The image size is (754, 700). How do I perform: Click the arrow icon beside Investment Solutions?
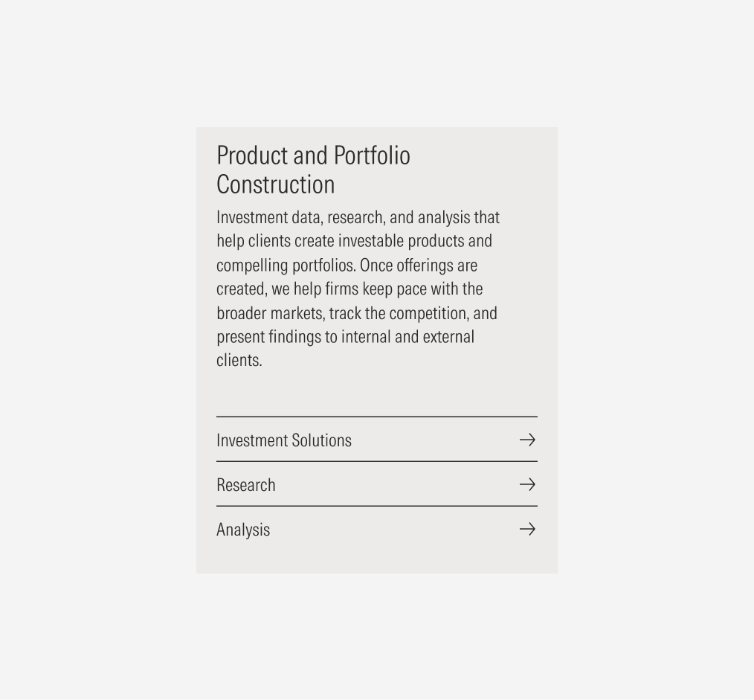527,440
